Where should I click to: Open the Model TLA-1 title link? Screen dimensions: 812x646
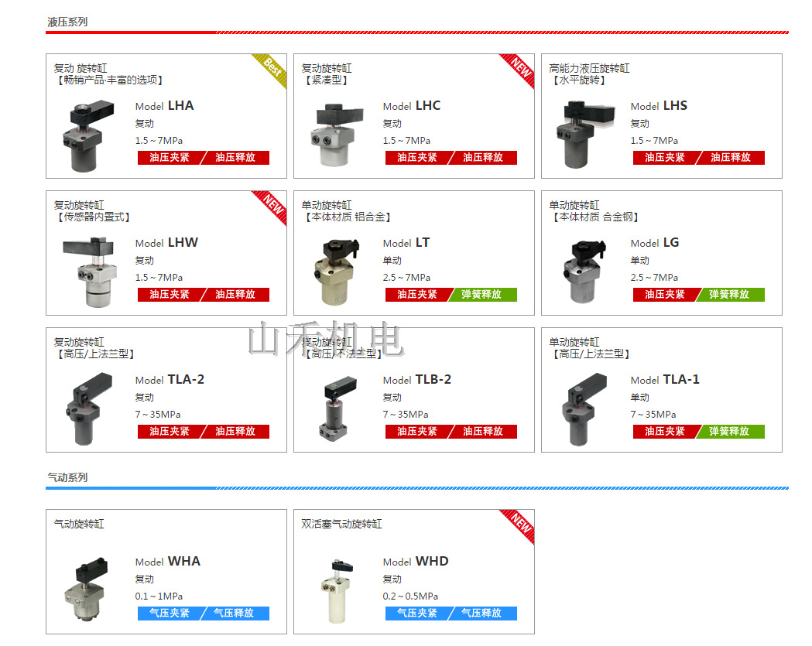coord(665,379)
